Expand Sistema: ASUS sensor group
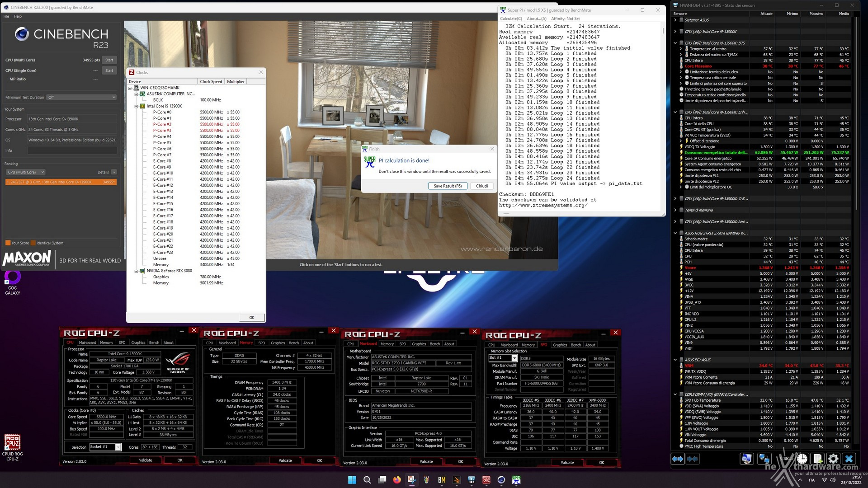Image resolution: width=868 pixels, height=488 pixels. [675, 20]
